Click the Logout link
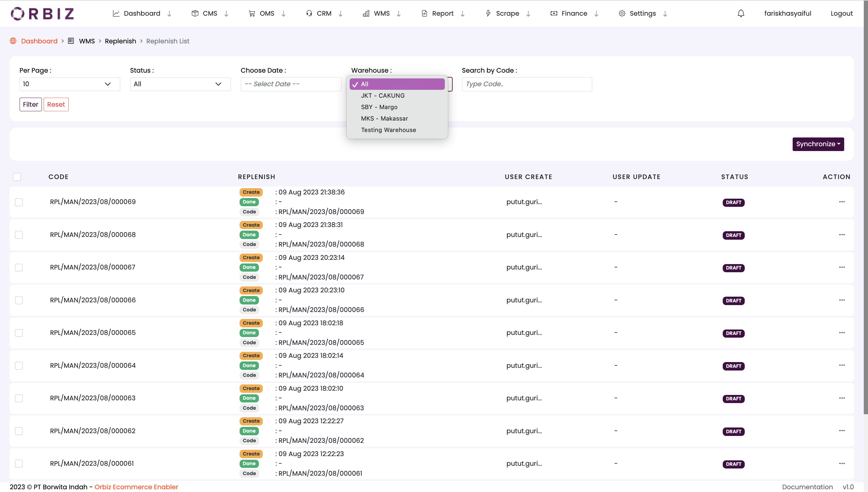The height and width of the screenshot is (492, 868). pyautogui.click(x=842, y=14)
